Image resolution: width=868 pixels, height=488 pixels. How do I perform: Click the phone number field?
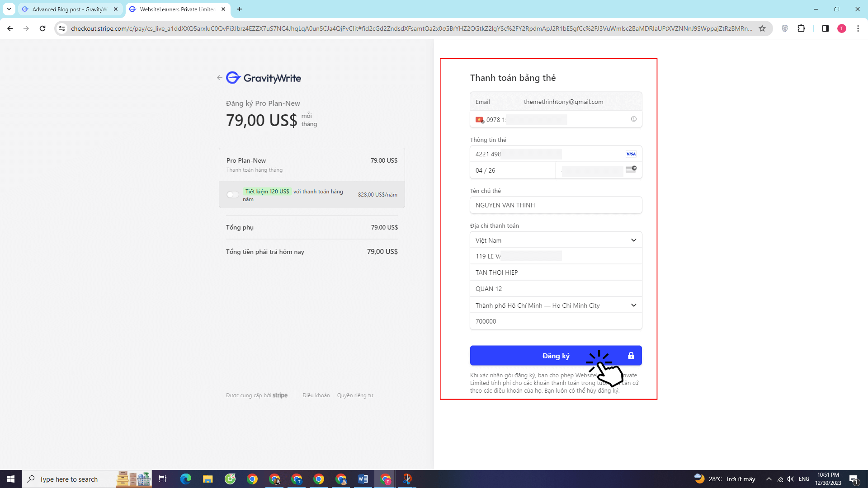pyautogui.click(x=556, y=119)
